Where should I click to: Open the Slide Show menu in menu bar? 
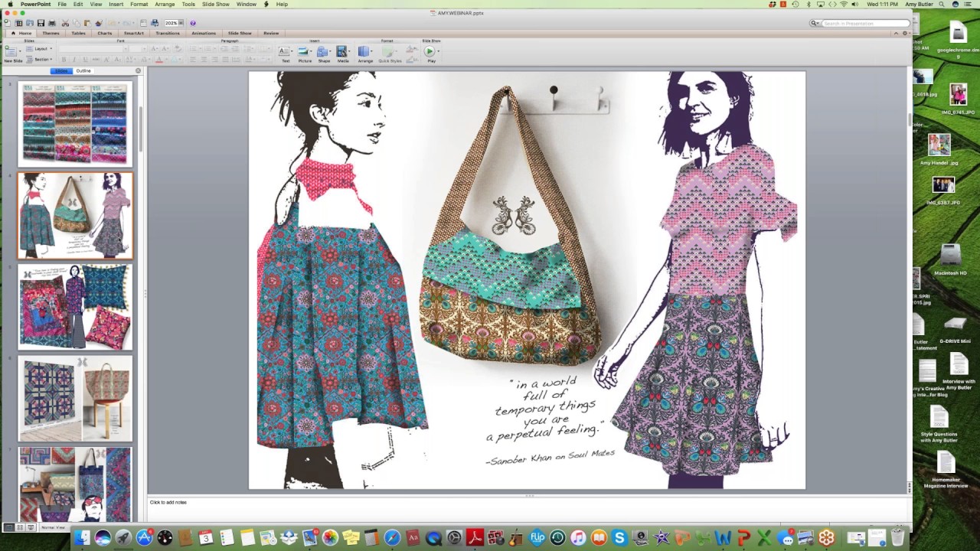216,5
